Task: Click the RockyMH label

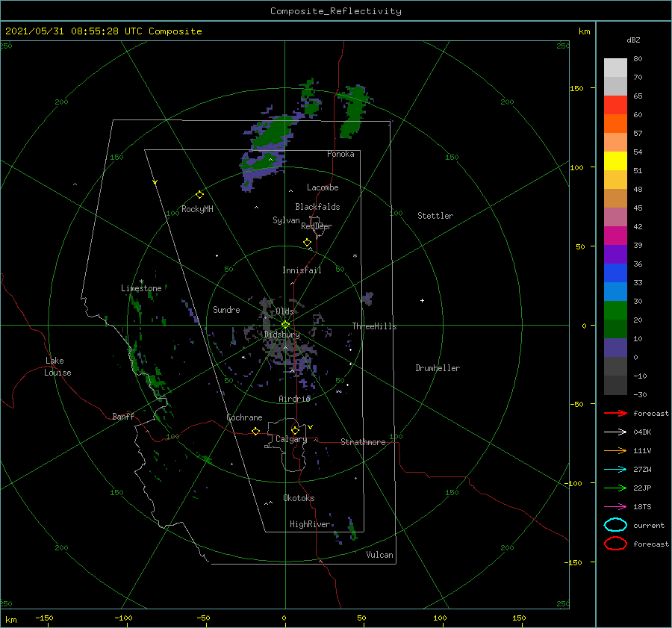Action: click(x=197, y=209)
